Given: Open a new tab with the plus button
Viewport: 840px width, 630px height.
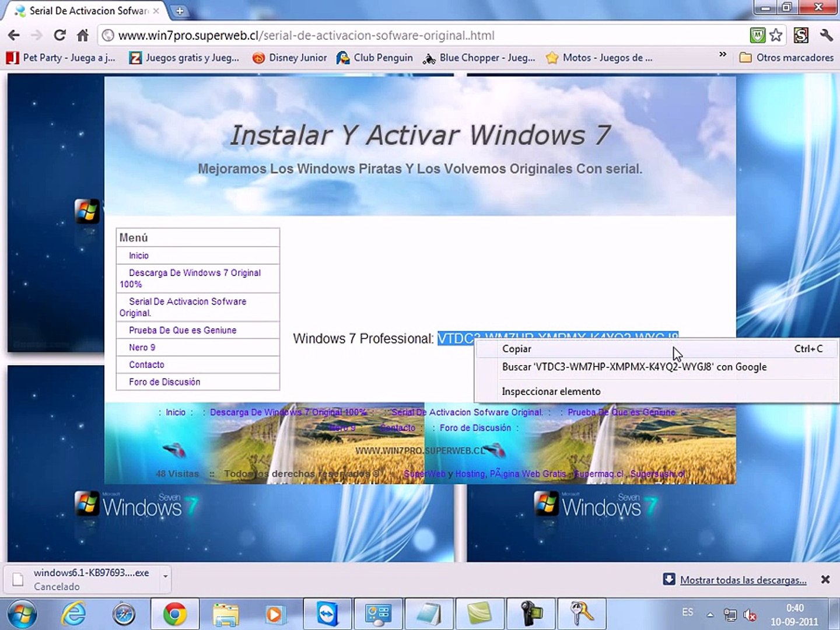Looking at the screenshot, I should tap(180, 10).
